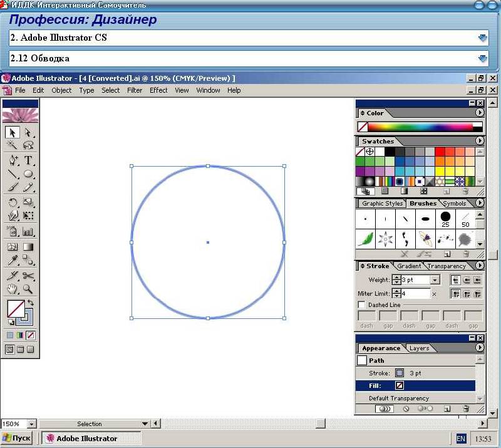Open the Object menu
The image size is (501, 448).
coord(61,90)
